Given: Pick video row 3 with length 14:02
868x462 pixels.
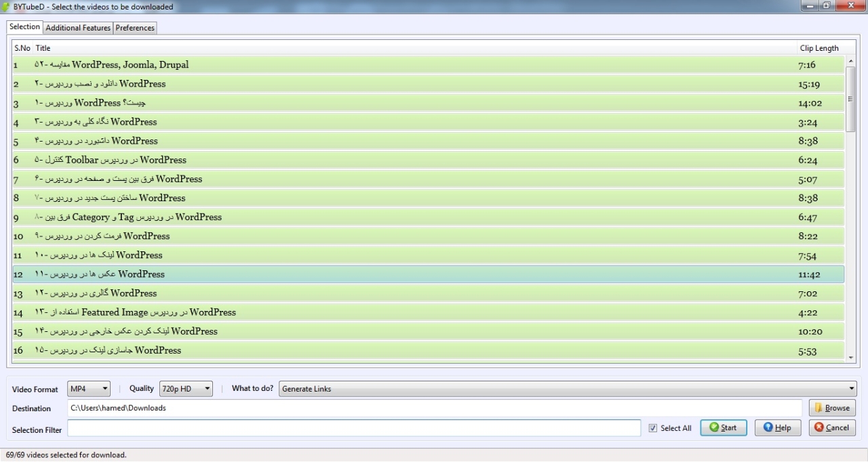Looking at the screenshot, I should [429, 103].
